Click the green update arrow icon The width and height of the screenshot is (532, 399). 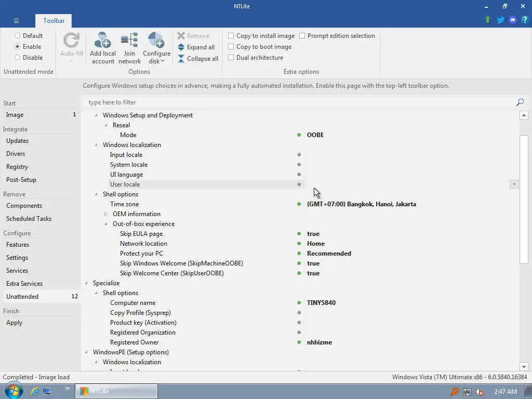coord(488,20)
